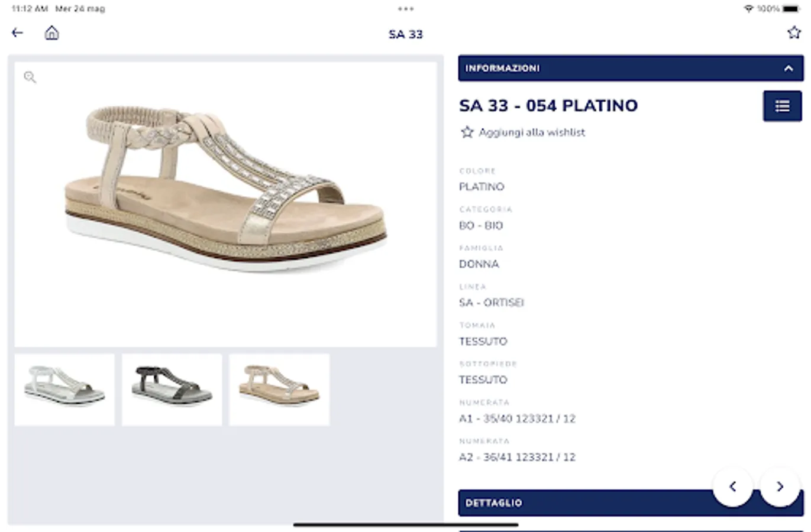
Task: Open the three-dot multitasking menu
Action: tap(406, 9)
